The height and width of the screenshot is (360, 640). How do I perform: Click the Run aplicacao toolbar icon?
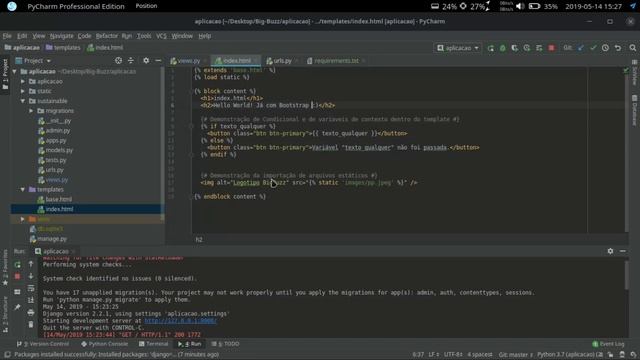pyautogui.click(x=491, y=48)
